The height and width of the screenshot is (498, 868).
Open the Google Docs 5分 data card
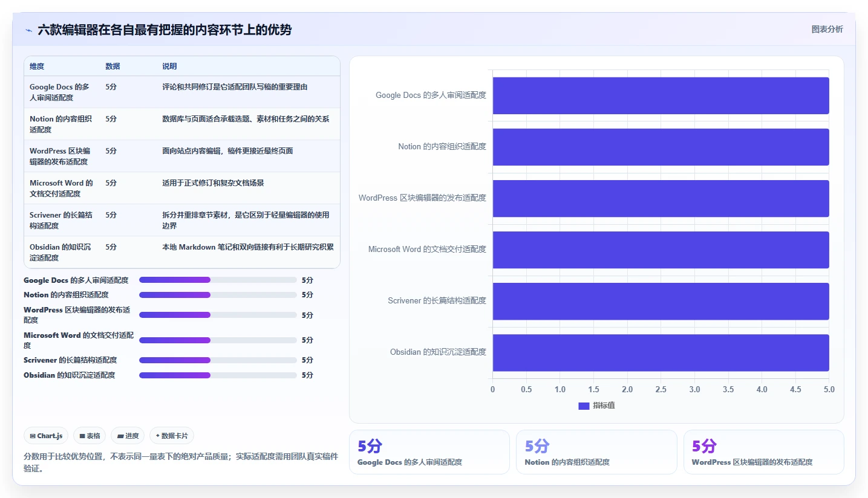coord(429,452)
